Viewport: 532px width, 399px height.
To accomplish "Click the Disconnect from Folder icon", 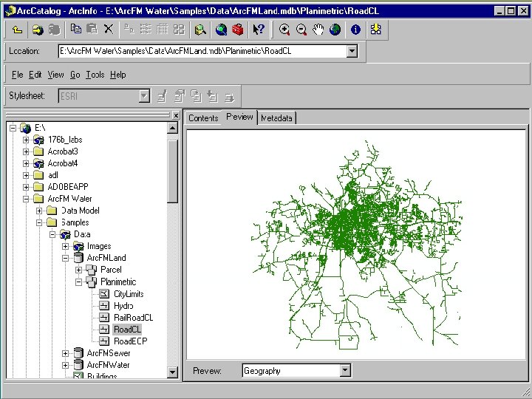I will [x=54, y=30].
